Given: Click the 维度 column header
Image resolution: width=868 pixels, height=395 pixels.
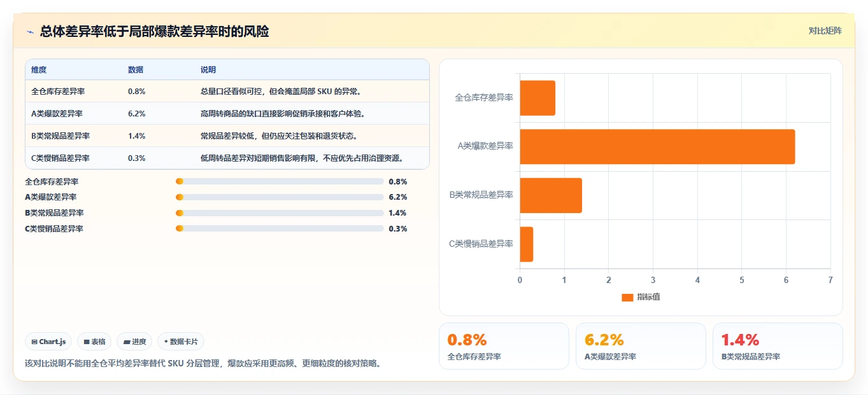Looking at the screenshot, I should click(x=39, y=70).
